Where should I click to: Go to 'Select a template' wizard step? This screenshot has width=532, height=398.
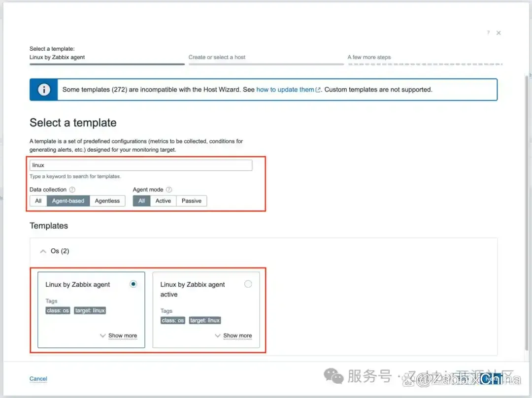point(107,56)
